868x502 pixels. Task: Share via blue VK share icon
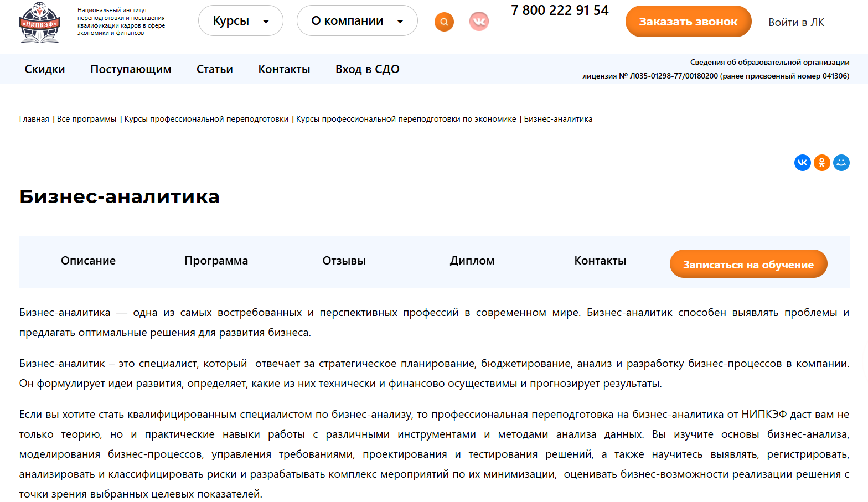click(x=803, y=163)
